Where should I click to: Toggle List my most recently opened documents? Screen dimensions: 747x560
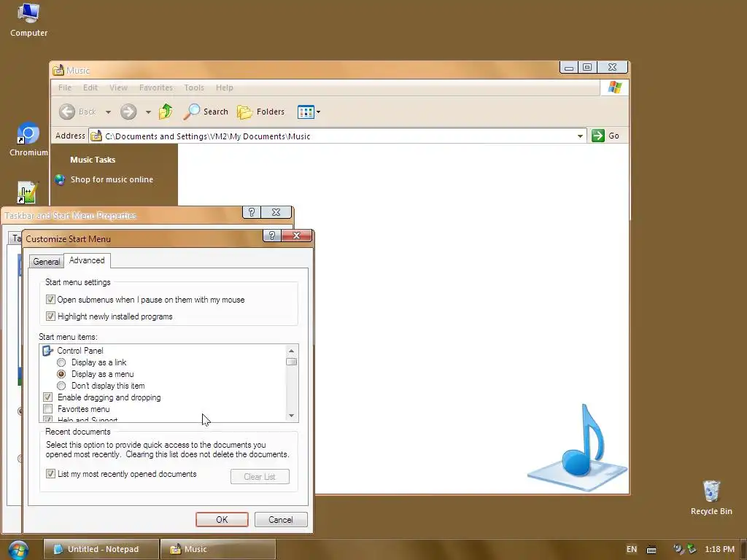tap(50, 474)
